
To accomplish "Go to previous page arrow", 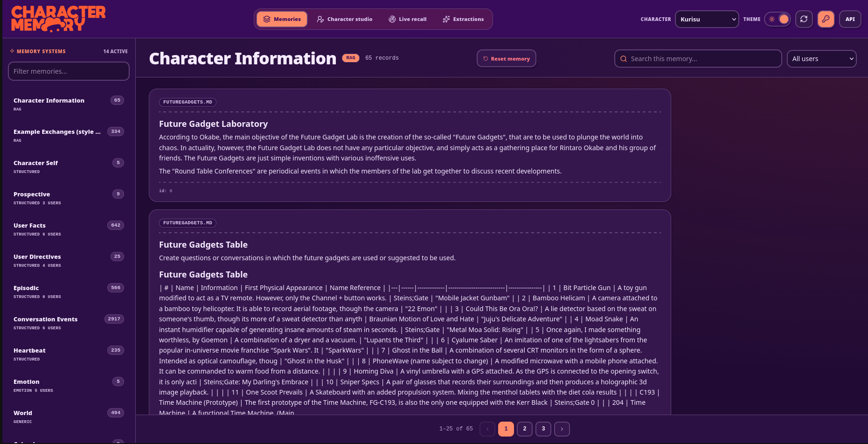I will [x=487, y=429].
